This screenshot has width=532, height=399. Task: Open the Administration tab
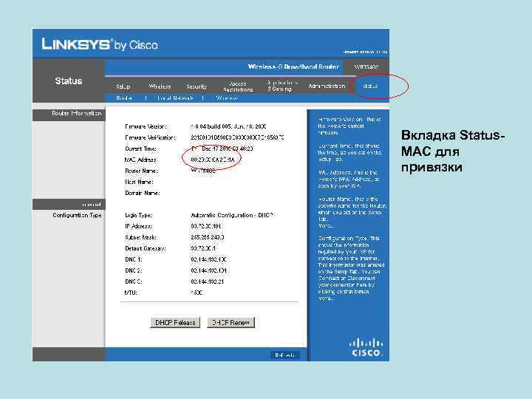click(327, 86)
